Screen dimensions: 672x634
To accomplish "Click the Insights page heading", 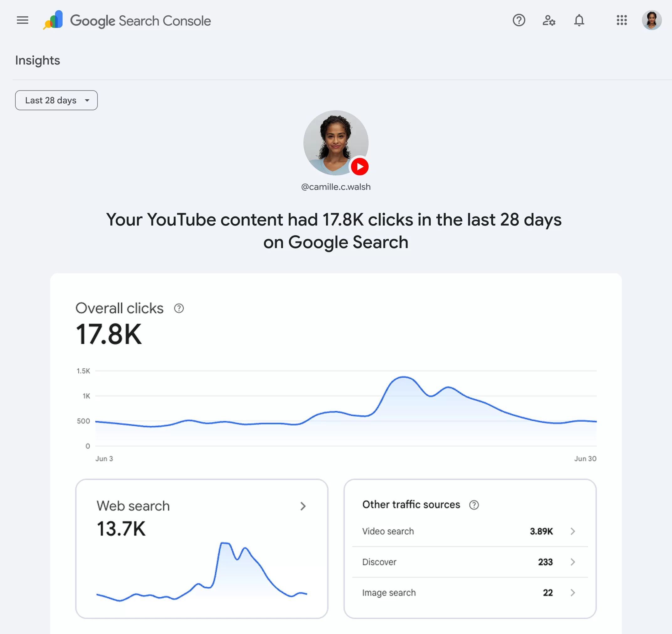I will [x=38, y=60].
